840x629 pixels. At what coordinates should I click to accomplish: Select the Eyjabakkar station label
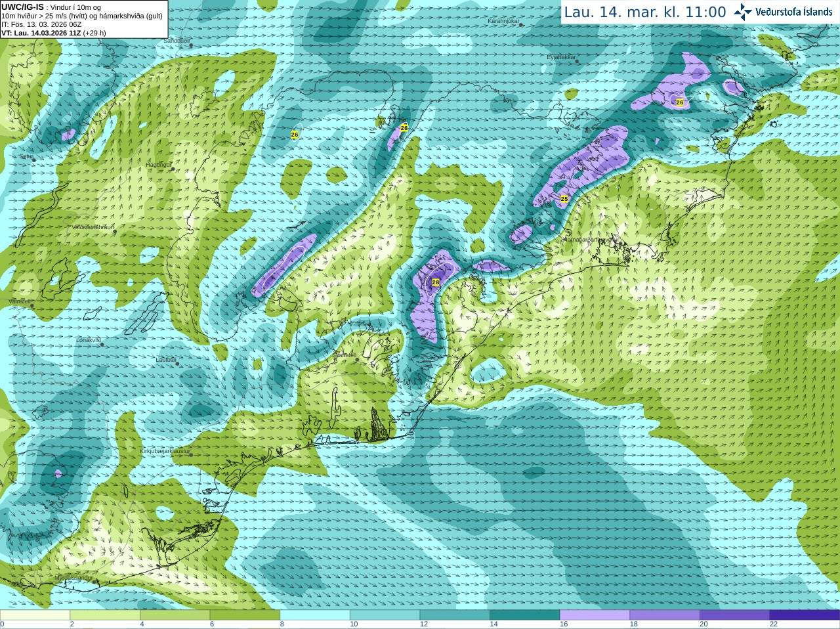[561, 58]
